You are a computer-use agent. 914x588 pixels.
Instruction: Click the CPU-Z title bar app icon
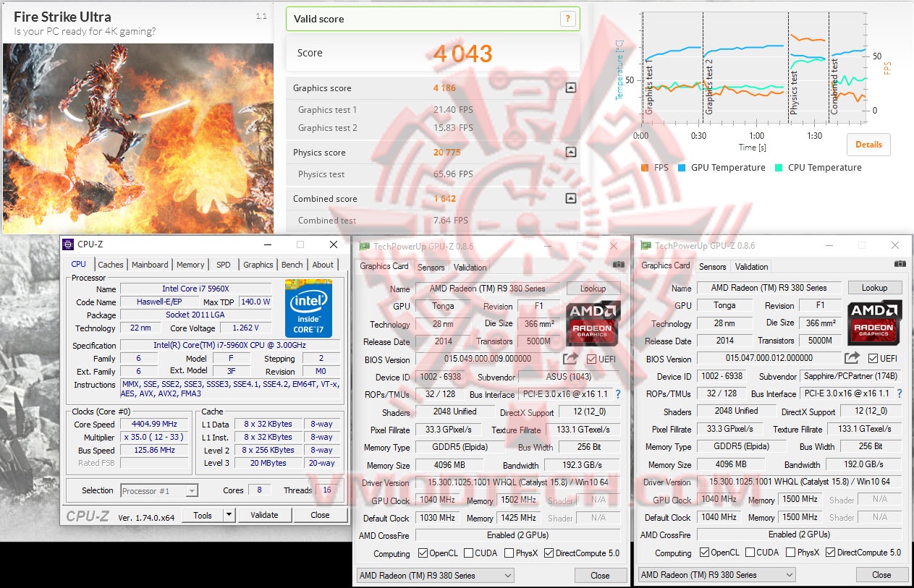pyautogui.click(x=69, y=244)
